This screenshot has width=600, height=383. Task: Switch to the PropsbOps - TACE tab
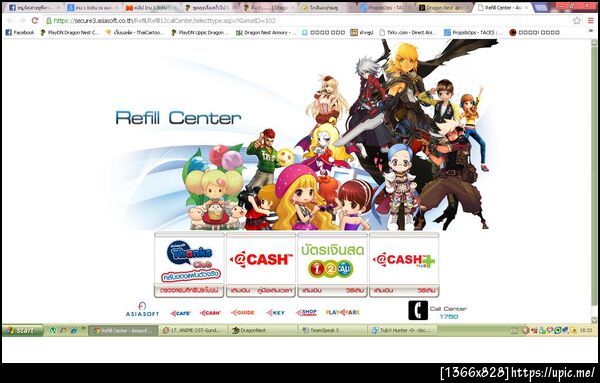386,8
